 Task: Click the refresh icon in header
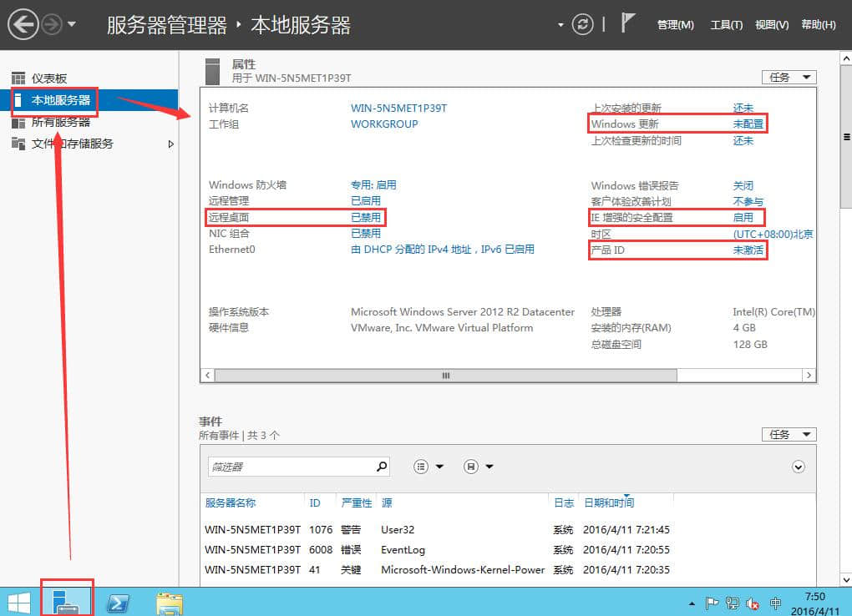(x=582, y=24)
